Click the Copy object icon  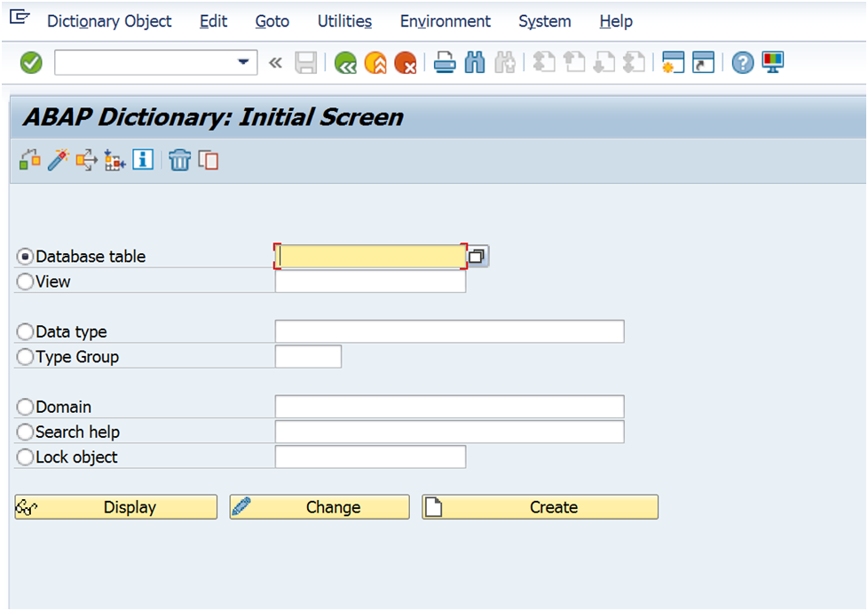point(209,160)
